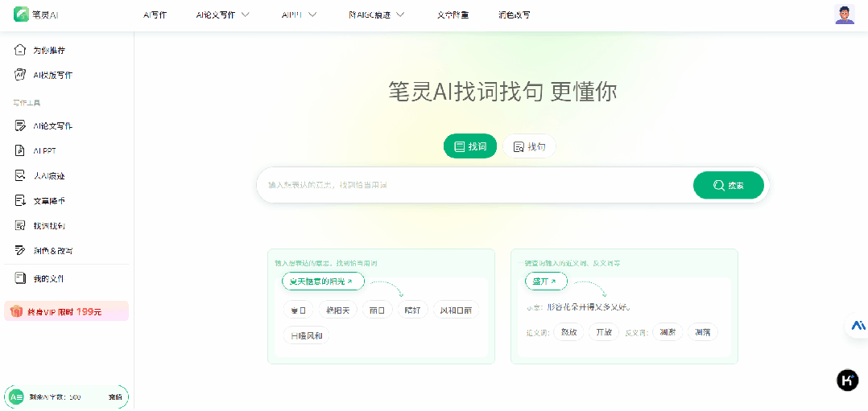The width and height of the screenshot is (868, 411).
Task: Select the 艳阳天 word chip
Action: pyautogui.click(x=337, y=310)
